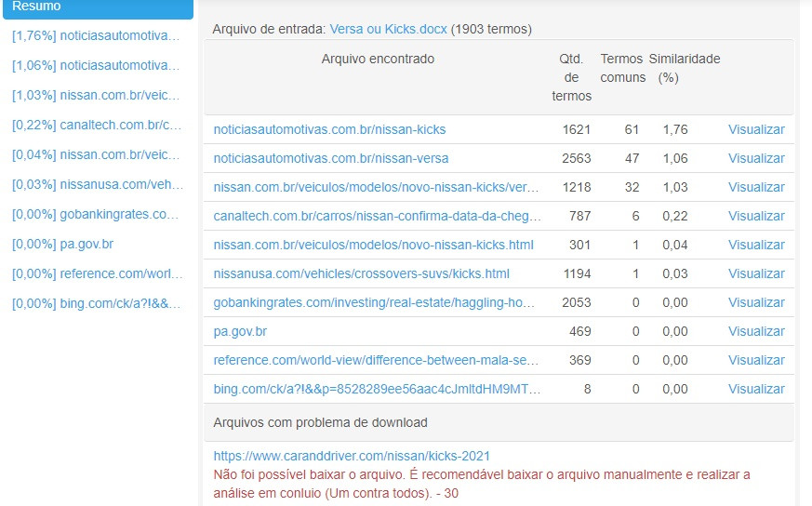Open sidebar item [0,04%] nissan.com.br/veic
Image resolution: width=812 pixels, height=506 pixels.
(x=96, y=154)
